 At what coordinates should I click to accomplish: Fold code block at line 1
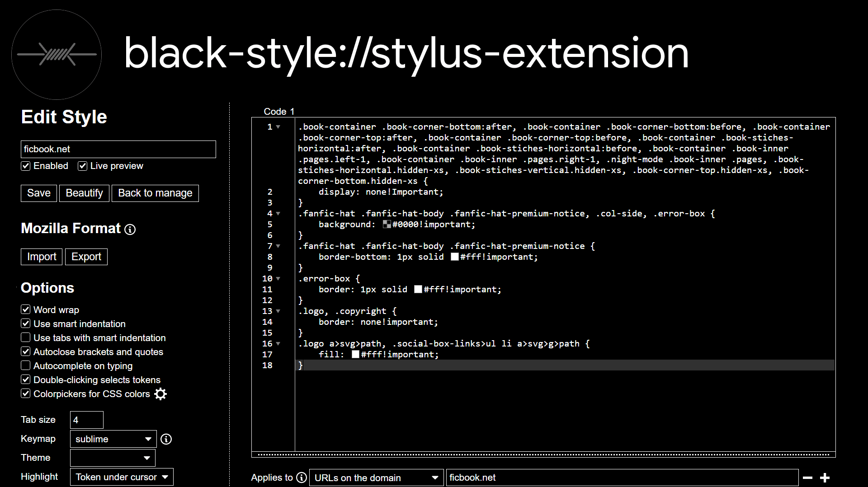pos(278,127)
